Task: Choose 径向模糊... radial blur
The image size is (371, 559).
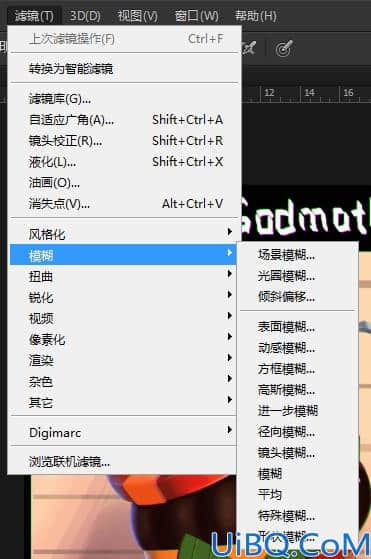Action: point(298,431)
